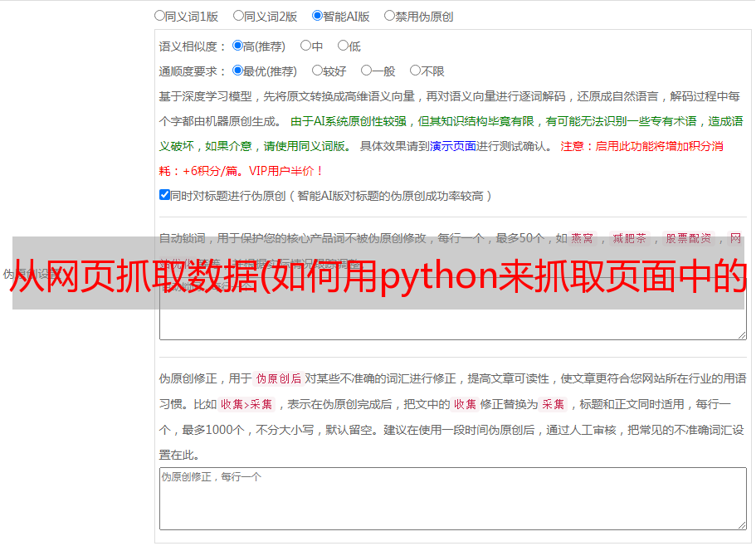Click the red text 耗：+6积分/篇。VIP用户半价！
The height and width of the screenshot is (546, 756).
tap(241, 171)
